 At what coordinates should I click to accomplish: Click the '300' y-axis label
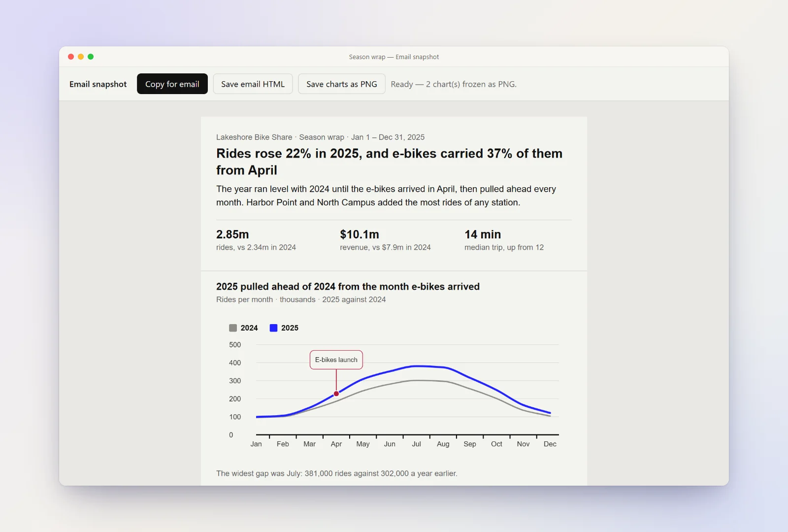coord(235,381)
